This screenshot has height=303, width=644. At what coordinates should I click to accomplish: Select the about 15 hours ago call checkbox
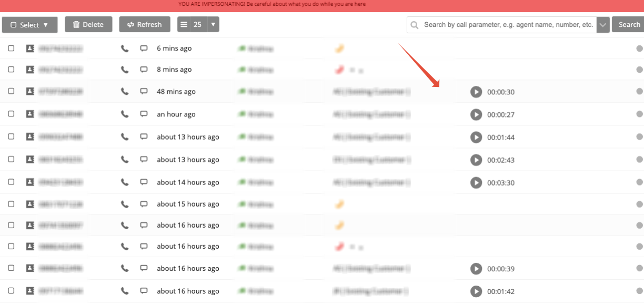coord(11,203)
